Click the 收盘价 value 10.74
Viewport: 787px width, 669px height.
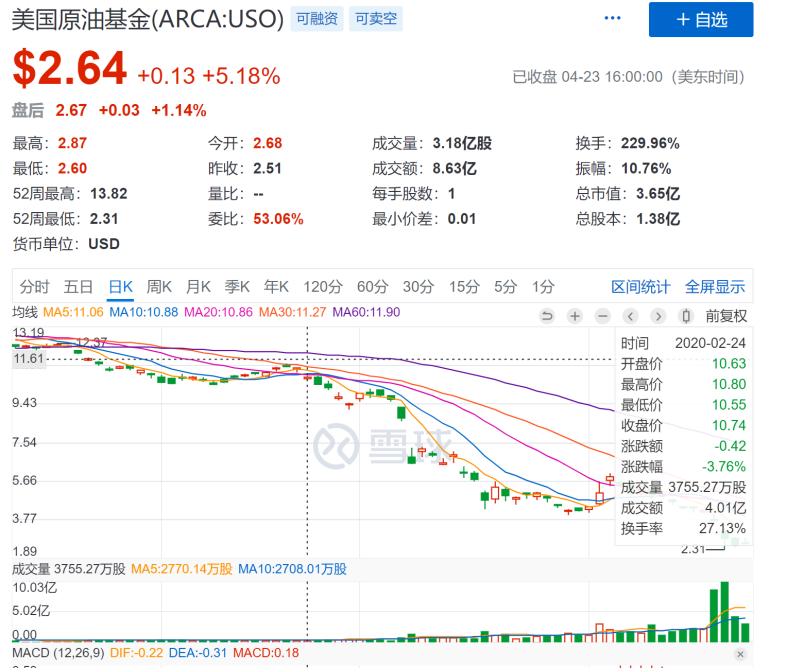click(729, 426)
